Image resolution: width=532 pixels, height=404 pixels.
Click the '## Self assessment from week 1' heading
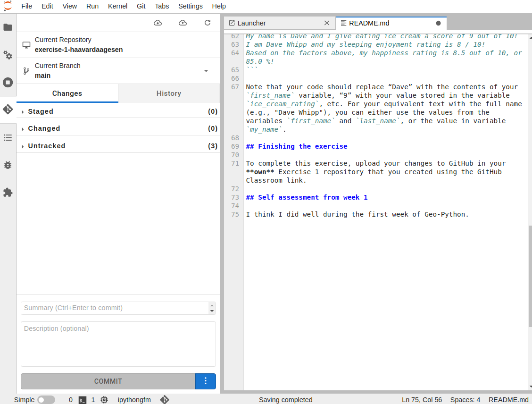click(307, 197)
